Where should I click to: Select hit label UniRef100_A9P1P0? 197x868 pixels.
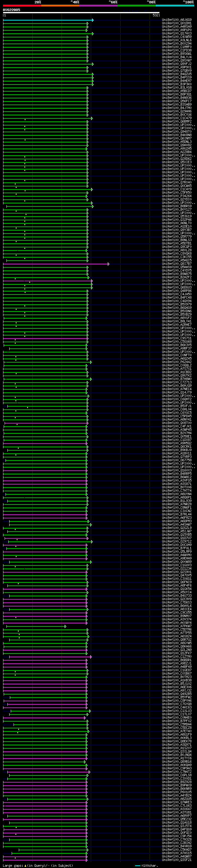[177, 30]
